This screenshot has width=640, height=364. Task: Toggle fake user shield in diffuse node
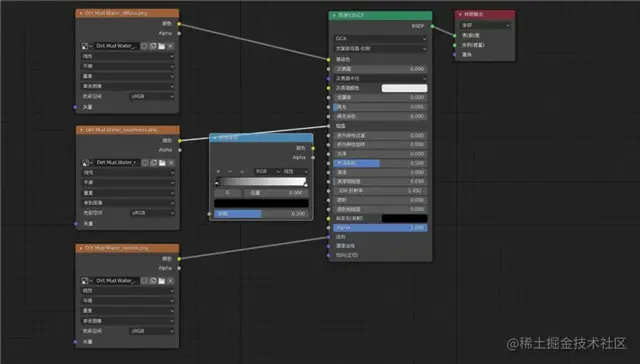(144, 46)
